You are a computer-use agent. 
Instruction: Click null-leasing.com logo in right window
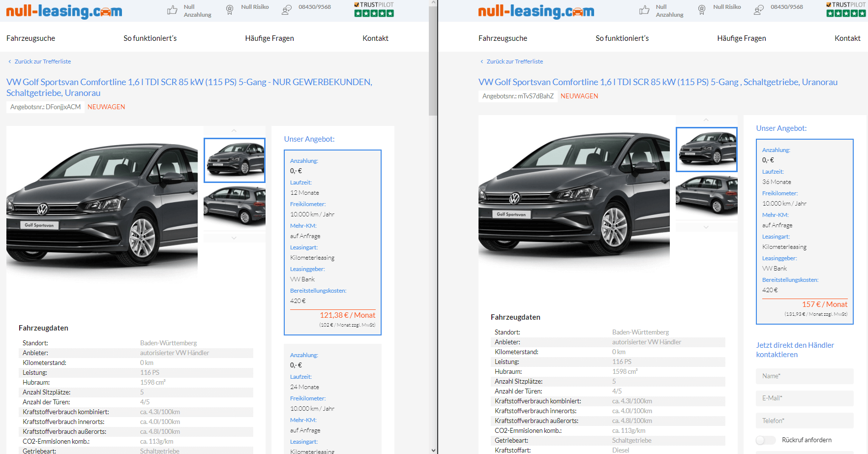pos(536,11)
